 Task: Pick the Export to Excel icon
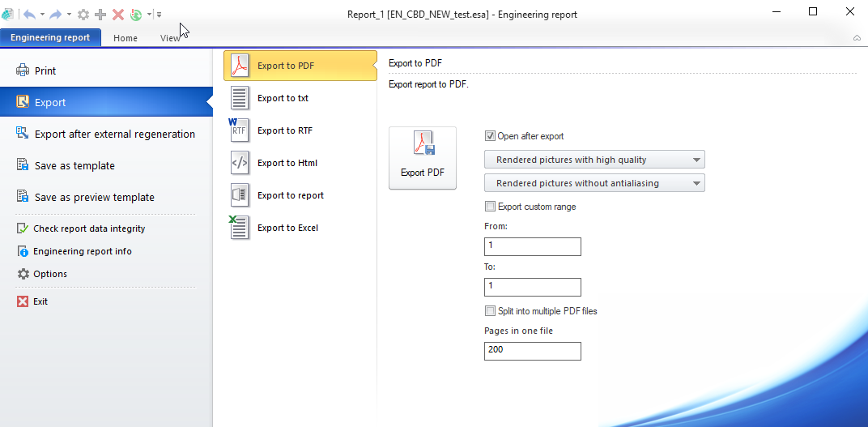(239, 228)
